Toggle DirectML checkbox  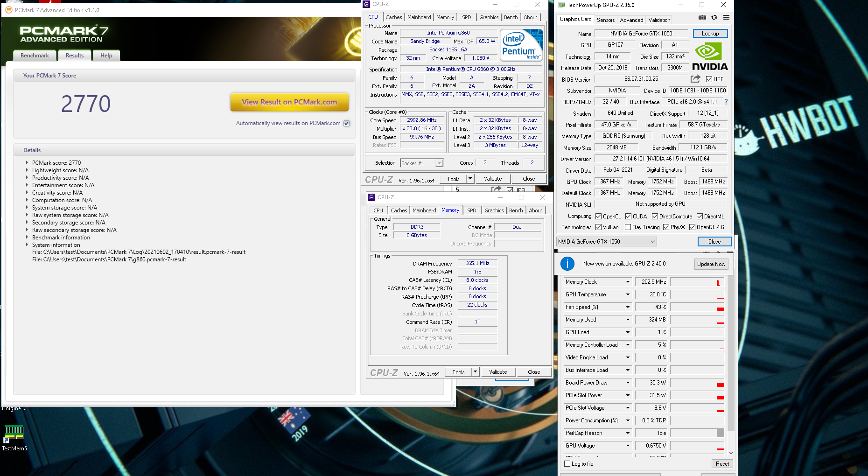pyautogui.click(x=700, y=217)
